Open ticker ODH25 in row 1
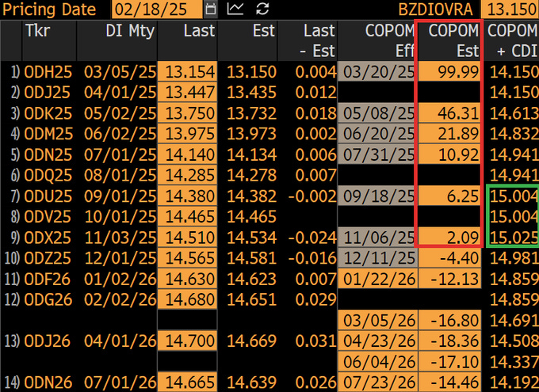This screenshot has width=539, height=392. click(x=48, y=72)
